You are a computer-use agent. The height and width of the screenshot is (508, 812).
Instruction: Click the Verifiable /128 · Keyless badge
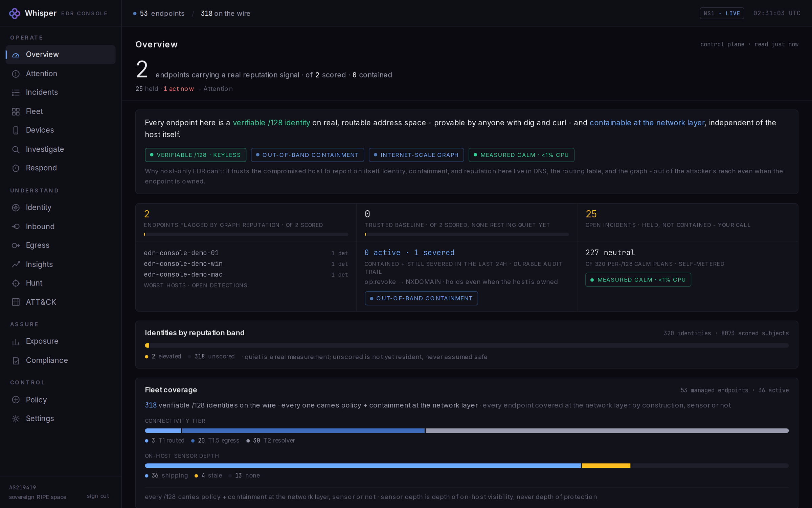(x=196, y=155)
